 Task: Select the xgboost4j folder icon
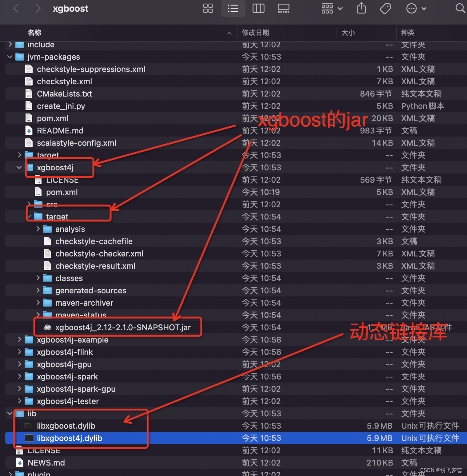coord(29,167)
